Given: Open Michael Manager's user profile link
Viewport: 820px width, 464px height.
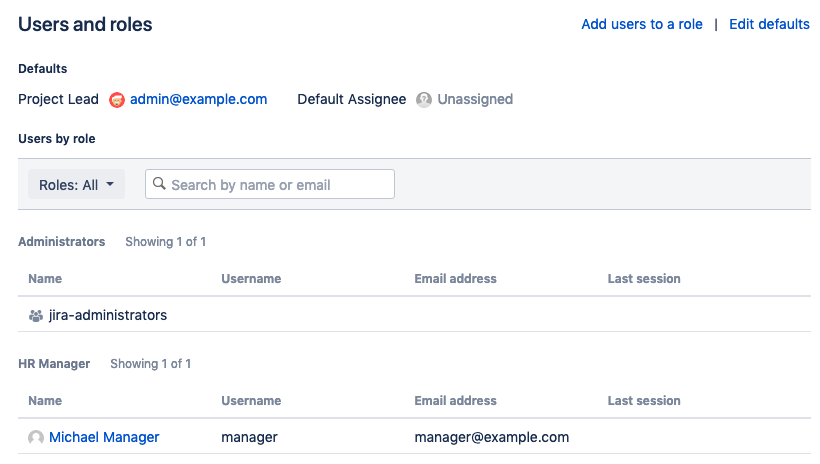Looking at the screenshot, I should click(x=104, y=437).
